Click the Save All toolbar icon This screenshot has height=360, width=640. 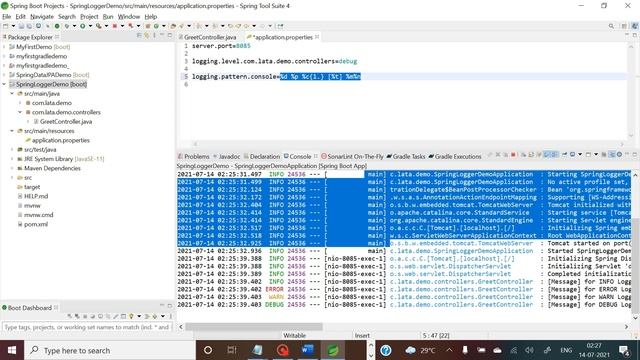(x=29, y=26)
